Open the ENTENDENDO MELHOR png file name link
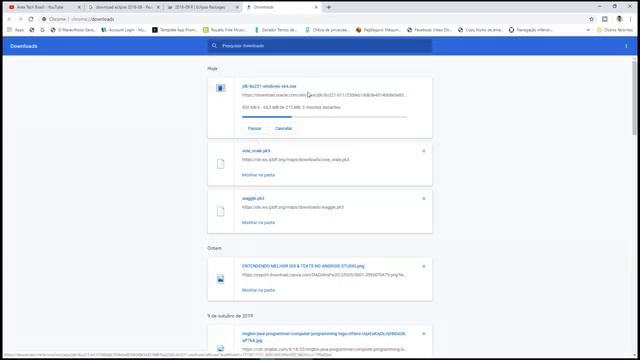 pos(303,266)
